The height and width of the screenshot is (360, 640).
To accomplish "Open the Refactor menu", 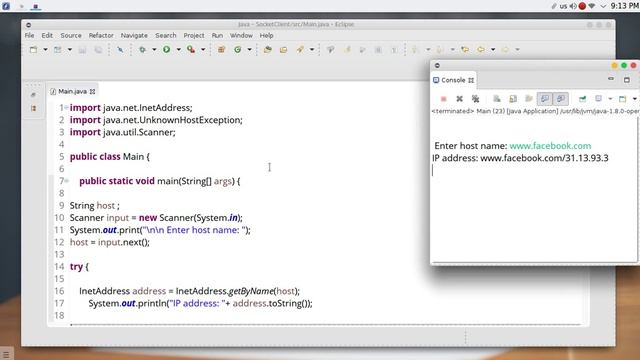I will [101, 36].
